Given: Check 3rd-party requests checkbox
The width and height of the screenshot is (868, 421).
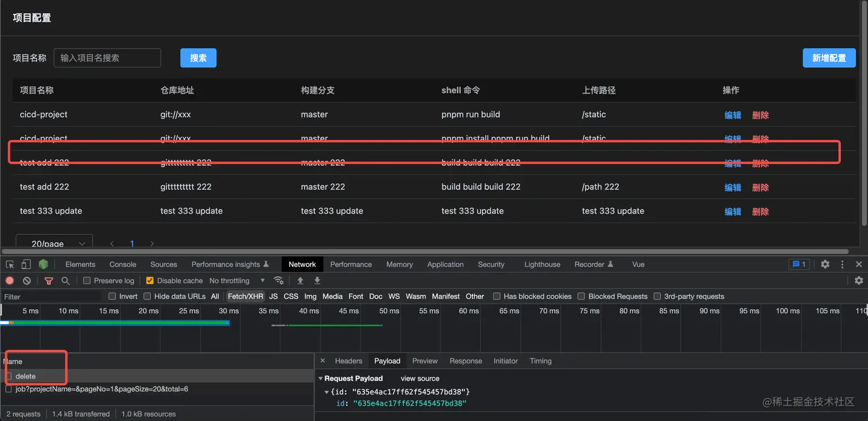Looking at the screenshot, I should (x=657, y=296).
